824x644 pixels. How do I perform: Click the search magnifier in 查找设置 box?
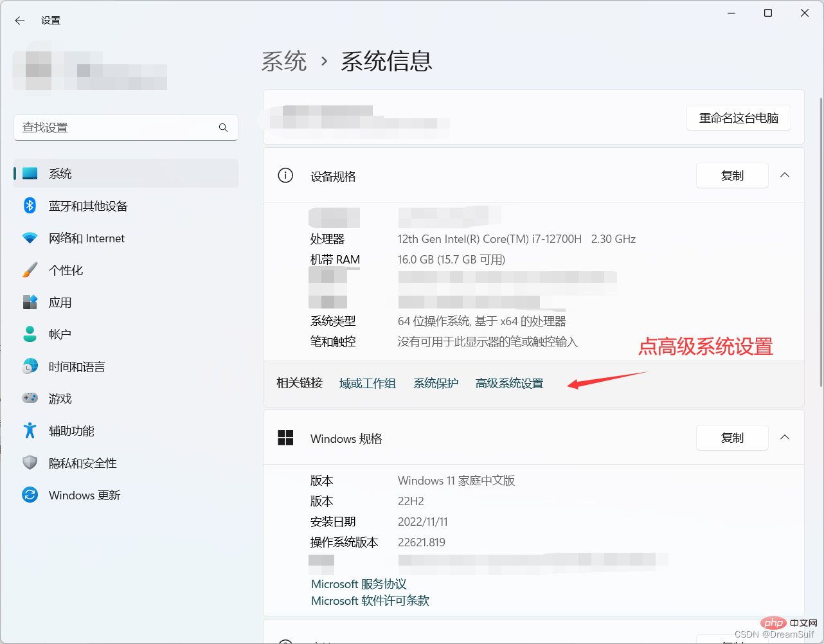[223, 127]
